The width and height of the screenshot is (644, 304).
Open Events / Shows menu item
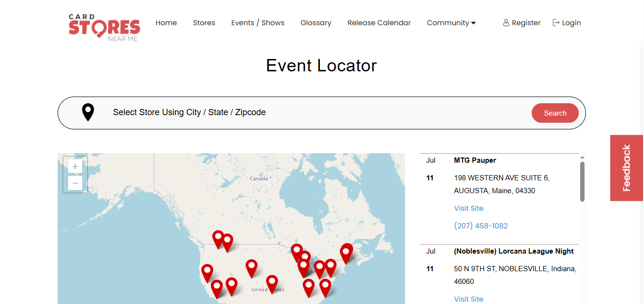[258, 23]
